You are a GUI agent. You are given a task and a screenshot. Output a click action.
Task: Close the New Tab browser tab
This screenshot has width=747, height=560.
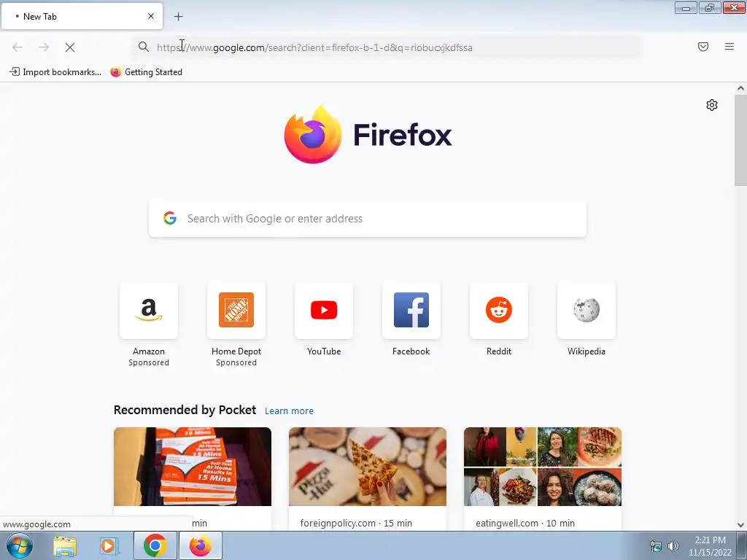(150, 16)
